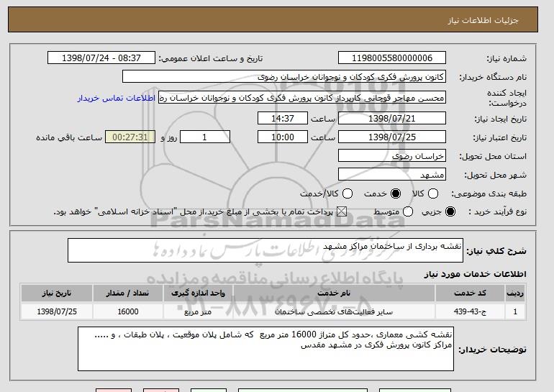Viewport: 554px width, 392px height.
Task: Click row number 1 cell
Action: 515,311
